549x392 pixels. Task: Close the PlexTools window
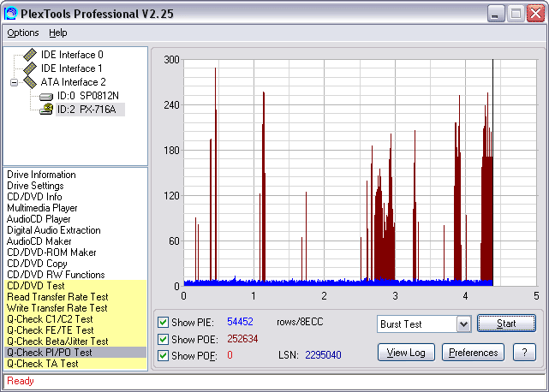point(536,14)
